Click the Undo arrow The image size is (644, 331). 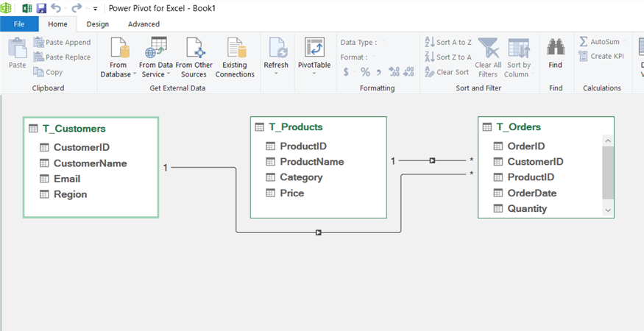(55, 8)
